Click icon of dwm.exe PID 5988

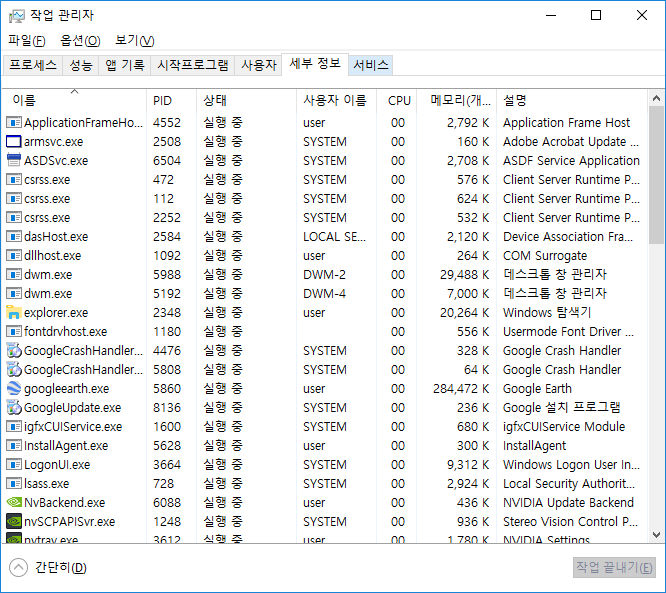14,274
